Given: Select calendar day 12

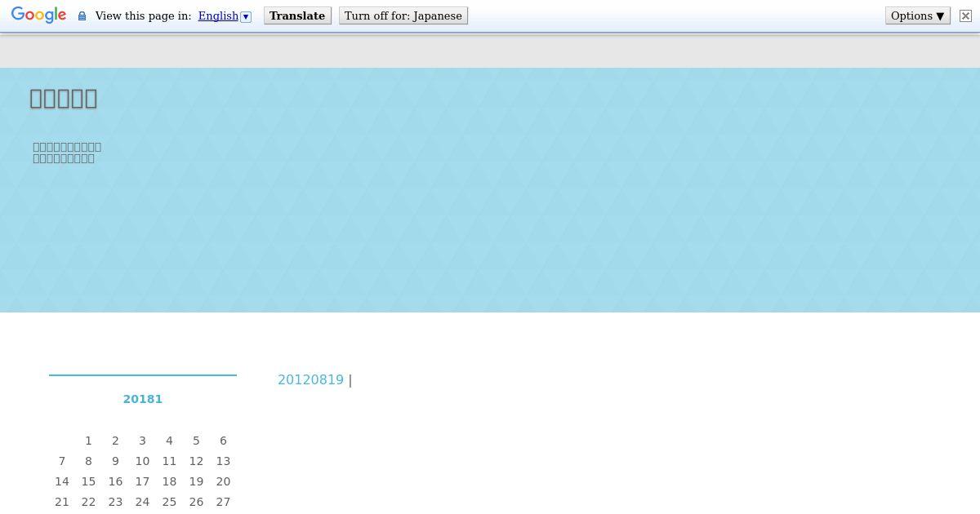Looking at the screenshot, I should pyautogui.click(x=196, y=461).
